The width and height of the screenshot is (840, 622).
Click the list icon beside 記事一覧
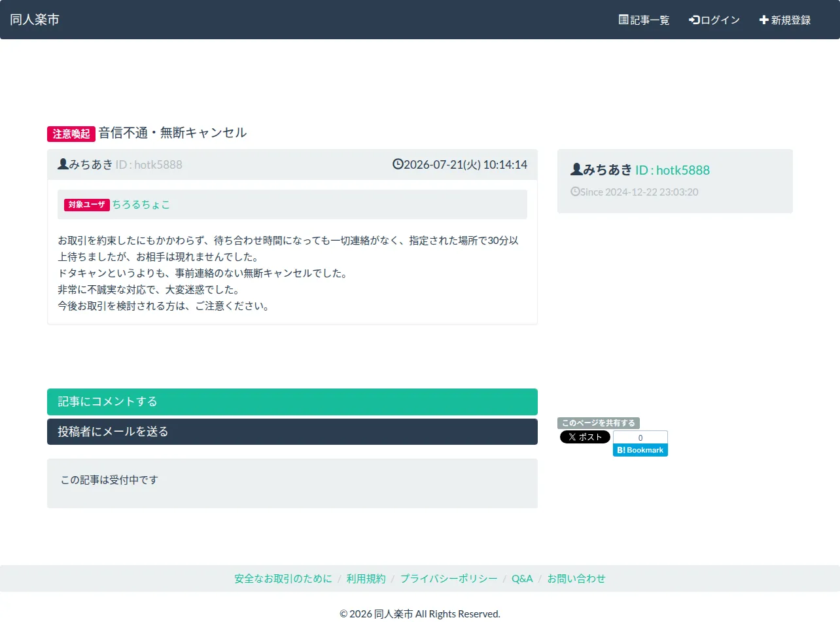point(623,20)
